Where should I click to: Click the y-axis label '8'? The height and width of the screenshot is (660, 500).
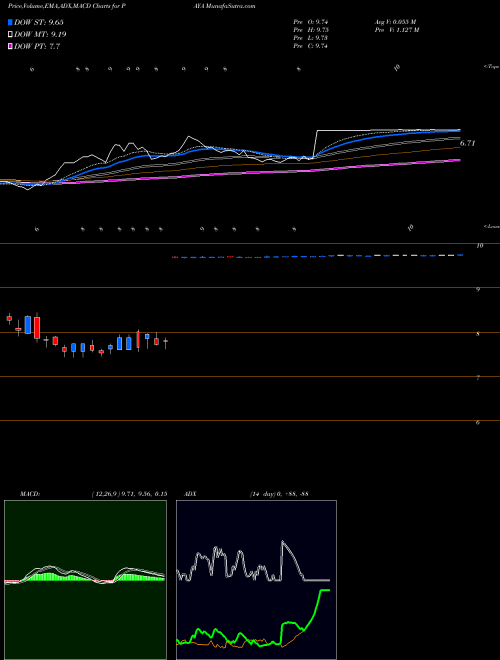[x=478, y=334]
